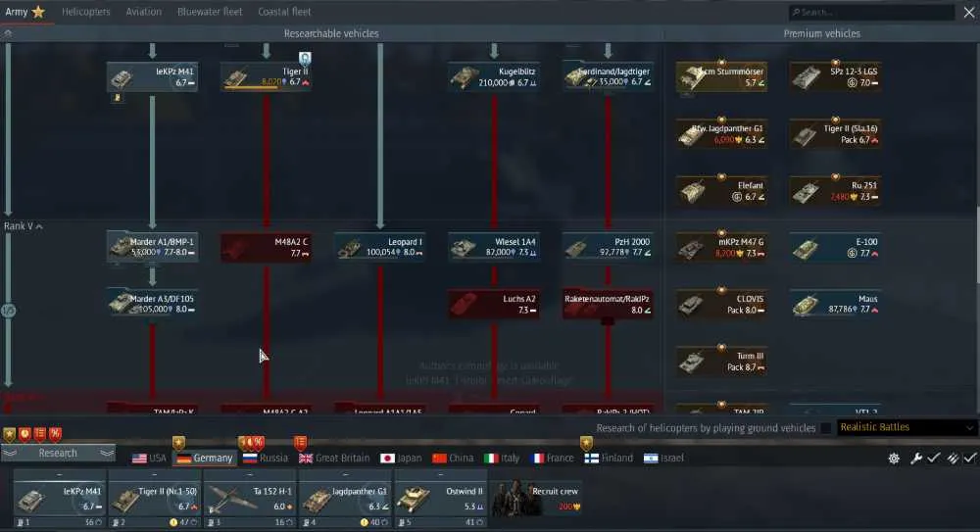Image resolution: width=980 pixels, height=532 pixels.
Task: Toggle the rightmost checkmark at bottom right
Action: 970,459
